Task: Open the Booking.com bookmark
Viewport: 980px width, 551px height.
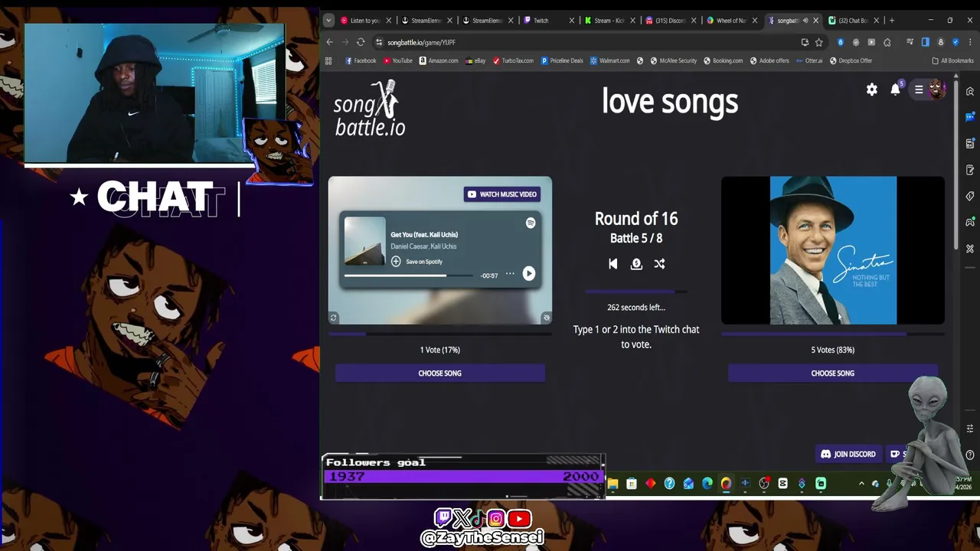Action: (x=723, y=60)
